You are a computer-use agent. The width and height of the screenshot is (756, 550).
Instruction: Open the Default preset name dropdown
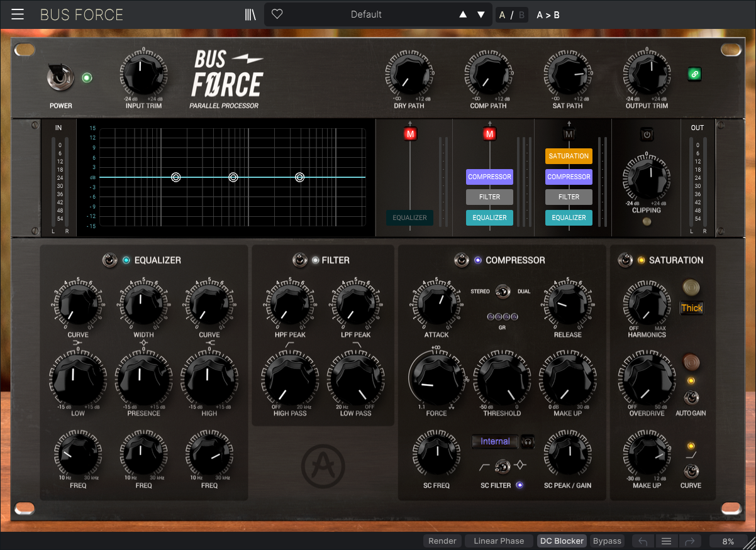tap(366, 14)
